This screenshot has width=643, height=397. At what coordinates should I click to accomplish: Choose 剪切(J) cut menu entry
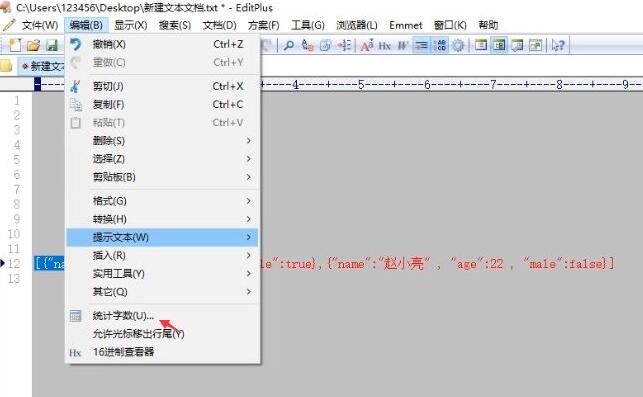pos(163,86)
